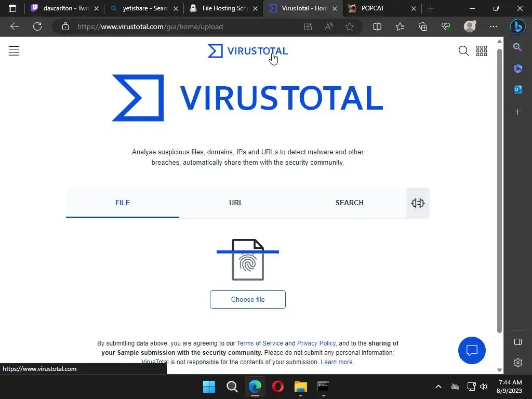Open the Collections icon
The height and width of the screenshot is (399, 532).
423,26
